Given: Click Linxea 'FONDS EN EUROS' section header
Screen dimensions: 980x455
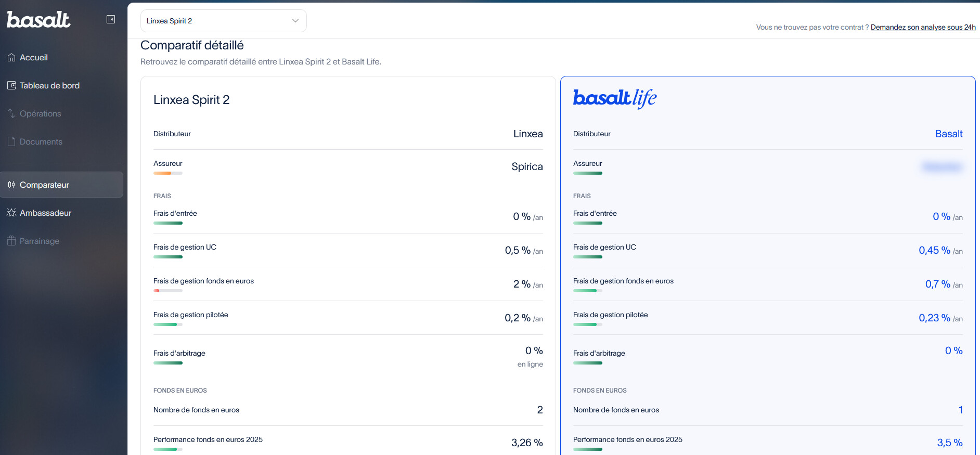Looking at the screenshot, I should point(180,391).
